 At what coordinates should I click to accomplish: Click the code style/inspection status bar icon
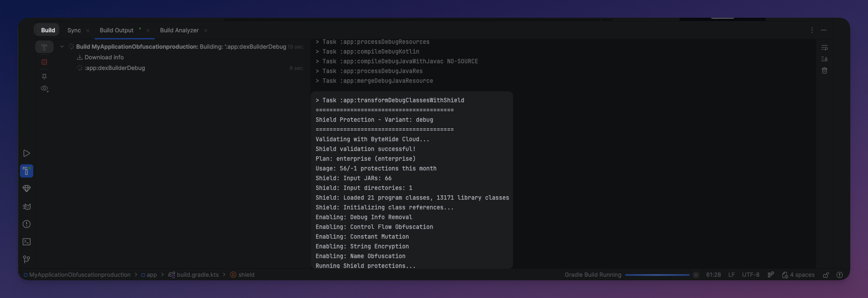[x=771, y=275]
